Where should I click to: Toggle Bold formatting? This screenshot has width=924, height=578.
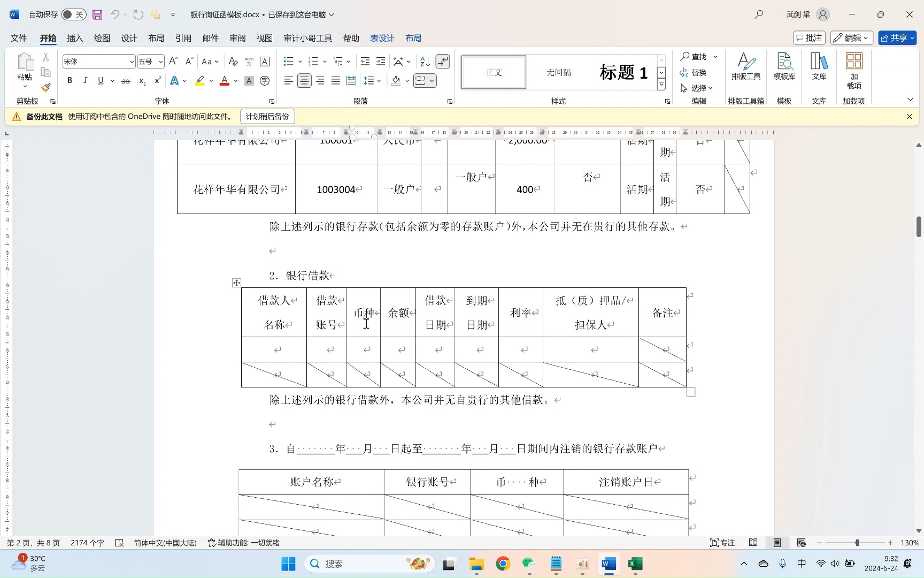click(x=70, y=81)
